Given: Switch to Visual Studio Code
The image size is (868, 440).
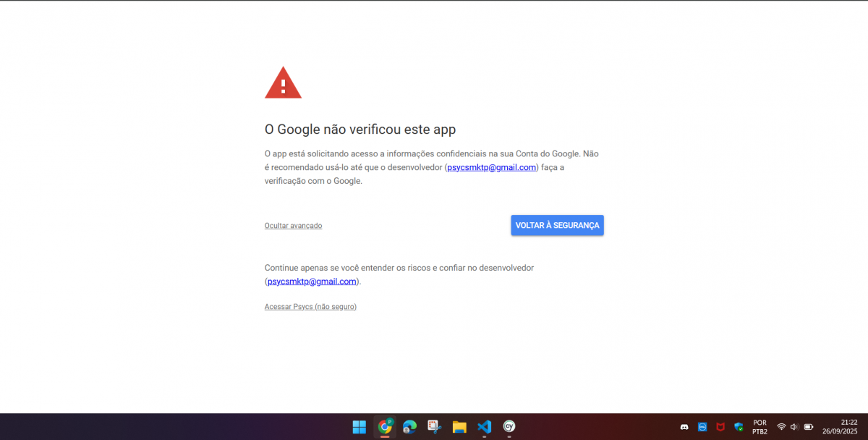Looking at the screenshot, I should coord(484,427).
